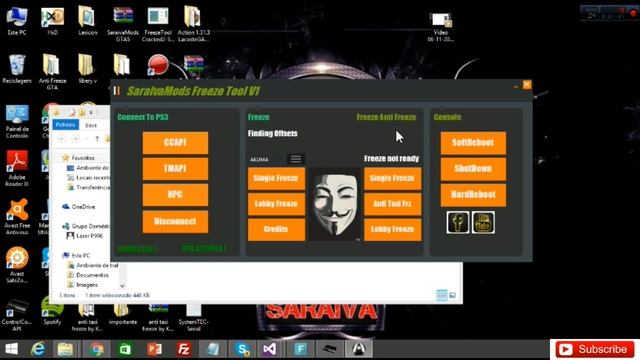640x360 pixels.
Task: Go back in Explorer navigation
Action: [62, 139]
